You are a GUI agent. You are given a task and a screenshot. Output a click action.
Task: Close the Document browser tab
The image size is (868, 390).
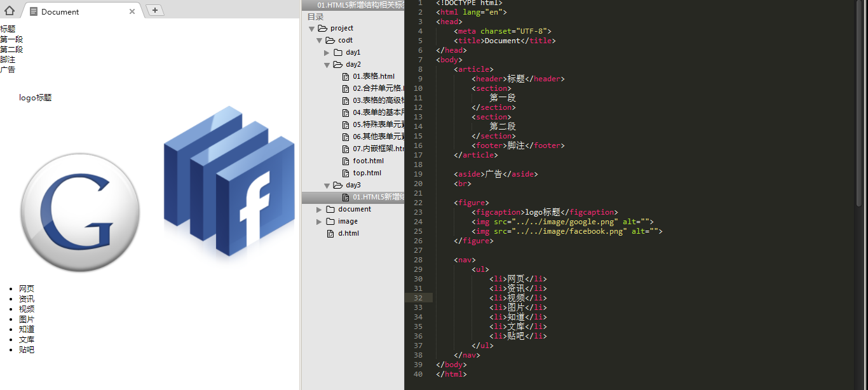point(132,11)
